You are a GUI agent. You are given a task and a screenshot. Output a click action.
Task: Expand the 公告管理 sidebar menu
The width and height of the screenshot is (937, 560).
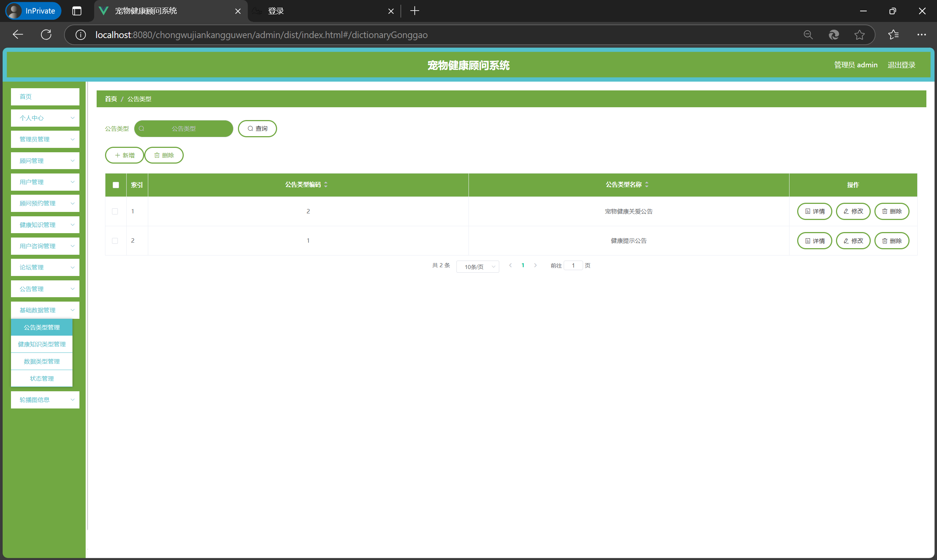(x=45, y=289)
